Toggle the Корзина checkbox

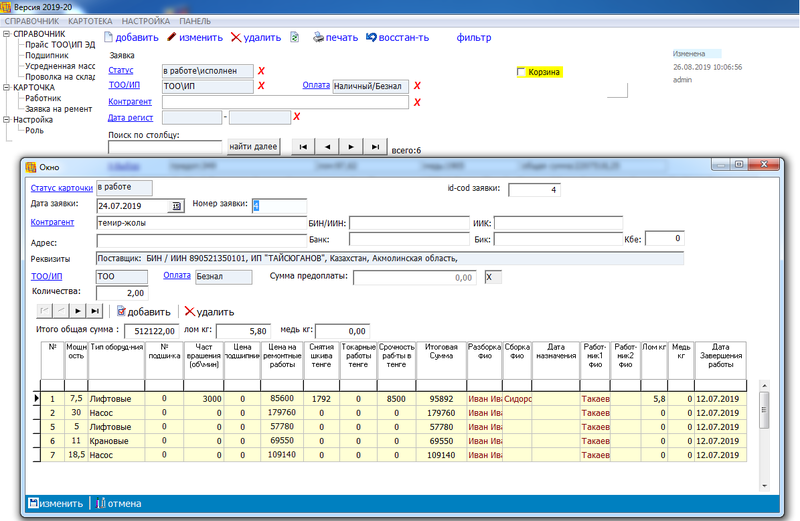(521, 72)
